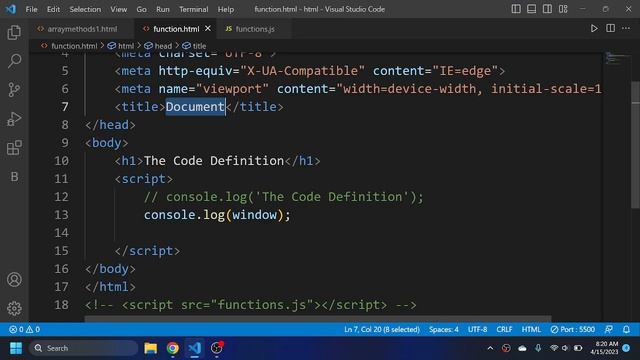Open the View menu

[118, 9]
